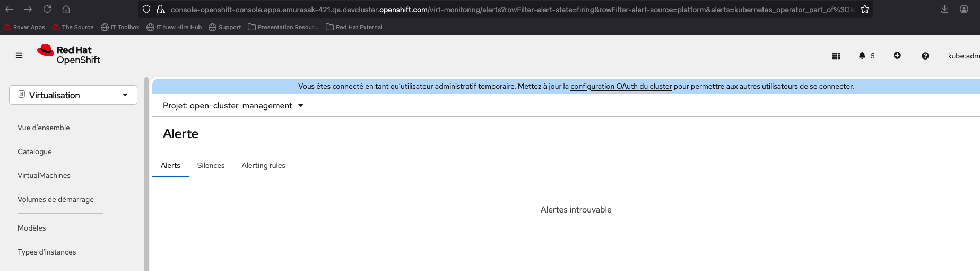Open the hamburger navigation menu
Image resolution: width=980 pixels, height=271 pixels.
pos(19,55)
